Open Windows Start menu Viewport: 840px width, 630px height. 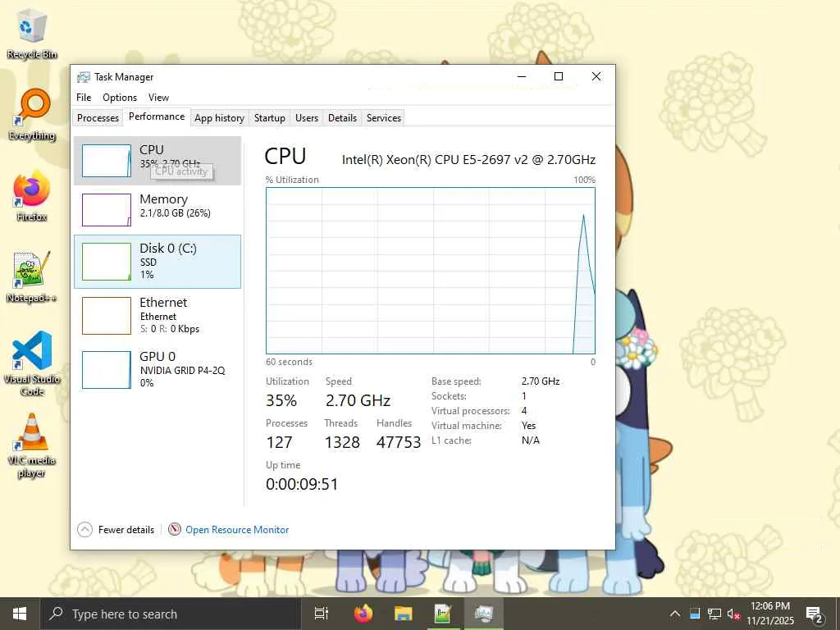[x=20, y=614]
